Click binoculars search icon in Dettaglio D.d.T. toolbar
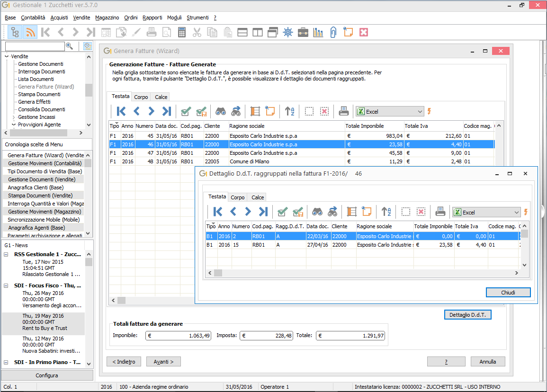The height and width of the screenshot is (392, 547). (x=317, y=212)
